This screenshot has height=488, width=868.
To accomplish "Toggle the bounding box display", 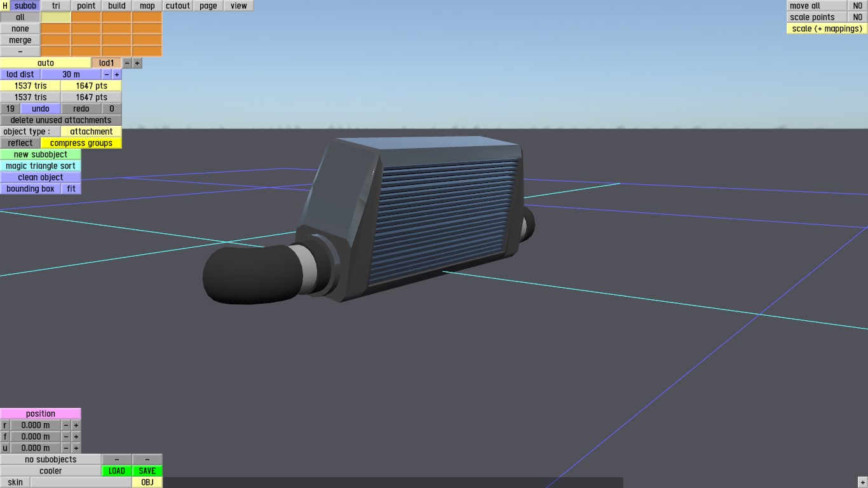I will pos(31,189).
